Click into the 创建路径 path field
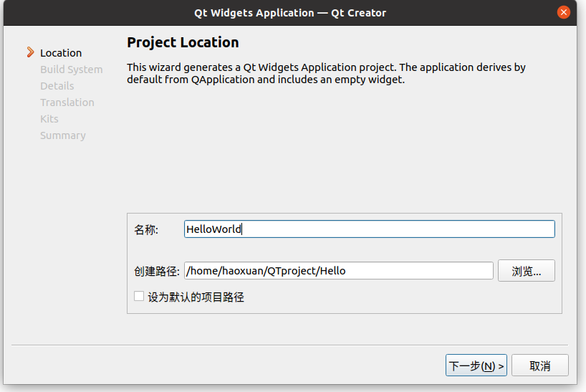This screenshot has width=586, height=392. click(338, 271)
